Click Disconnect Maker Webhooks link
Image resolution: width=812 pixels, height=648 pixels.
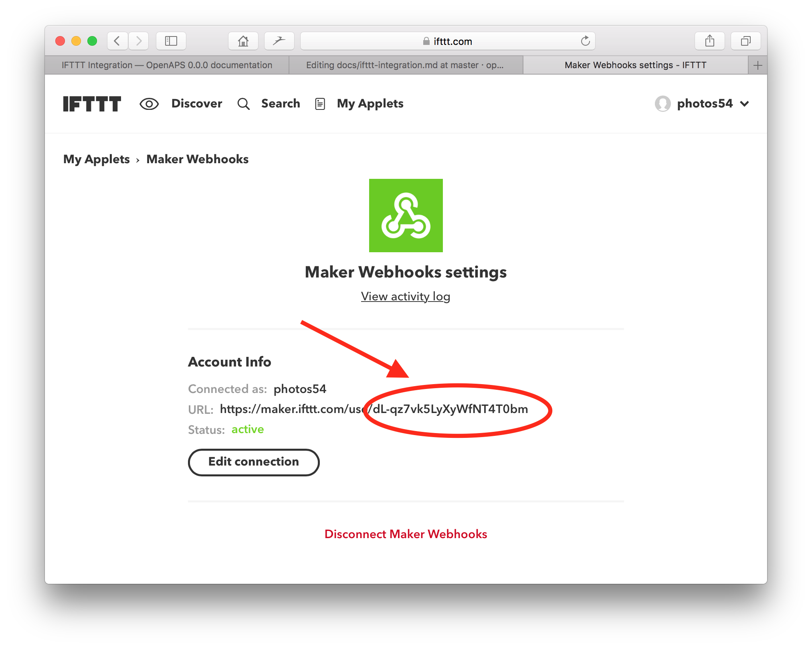coord(406,534)
